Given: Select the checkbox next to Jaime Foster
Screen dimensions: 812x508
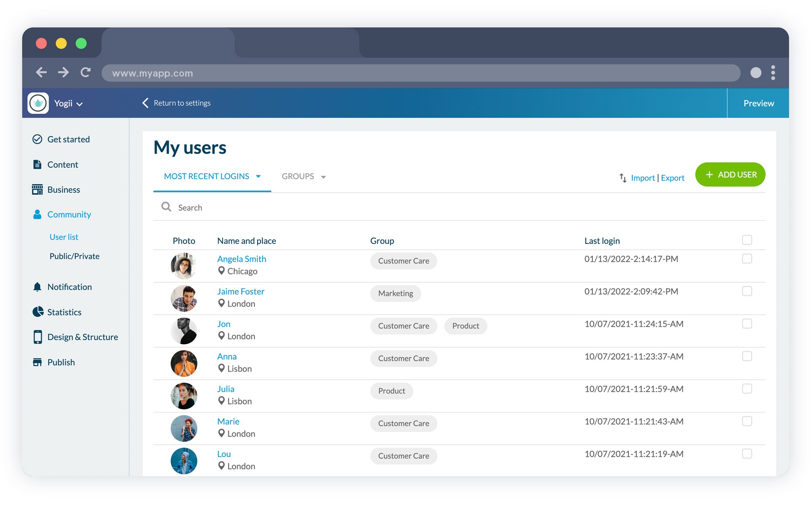Looking at the screenshot, I should (x=747, y=291).
